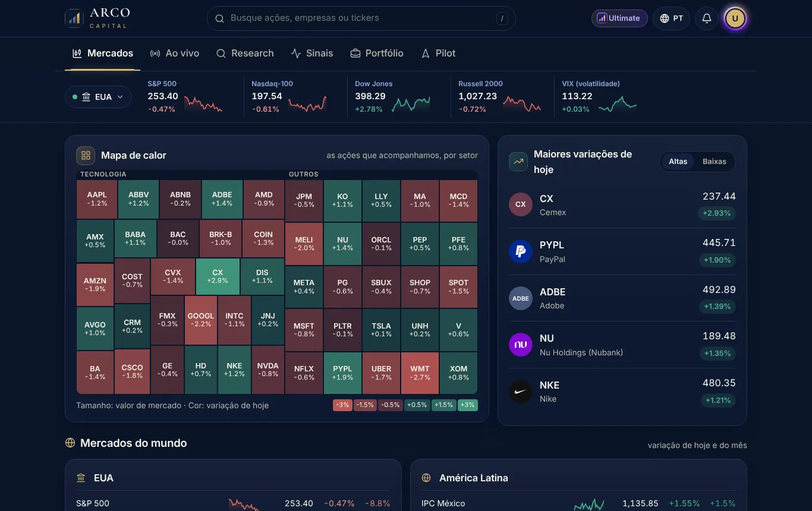Open the Sinais tab
This screenshot has width=812, height=511.
312,53
